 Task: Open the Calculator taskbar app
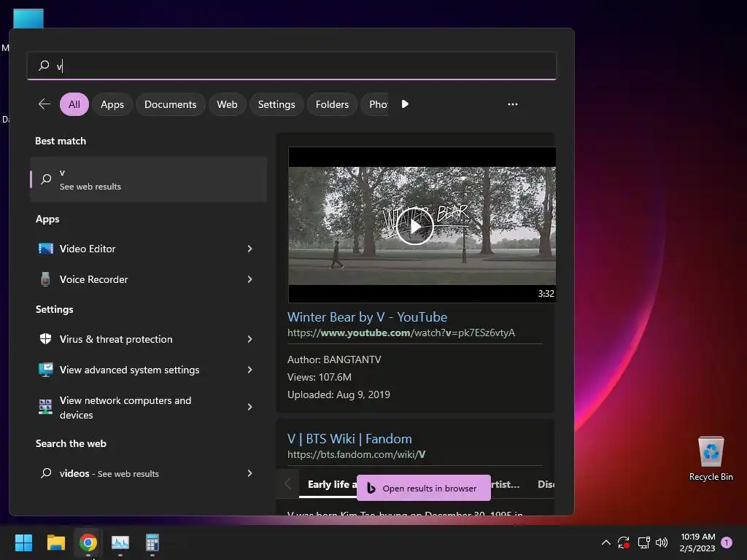pyautogui.click(x=152, y=542)
